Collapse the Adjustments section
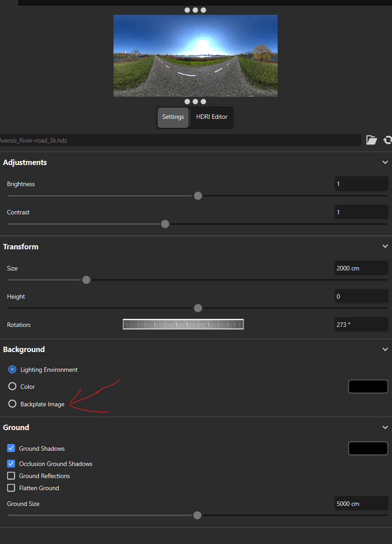392x544 pixels. click(385, 162)
